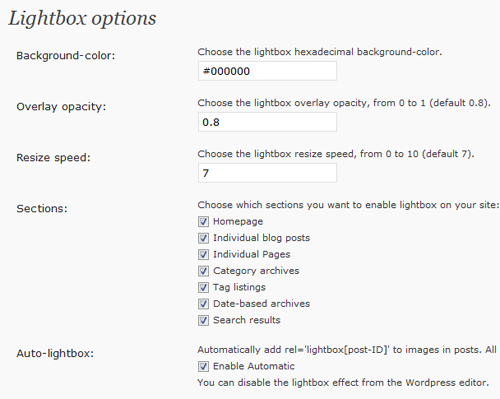500x399 pixels.
Task: Toggle the Individual Pages checkbox
Action: [203, 254]
